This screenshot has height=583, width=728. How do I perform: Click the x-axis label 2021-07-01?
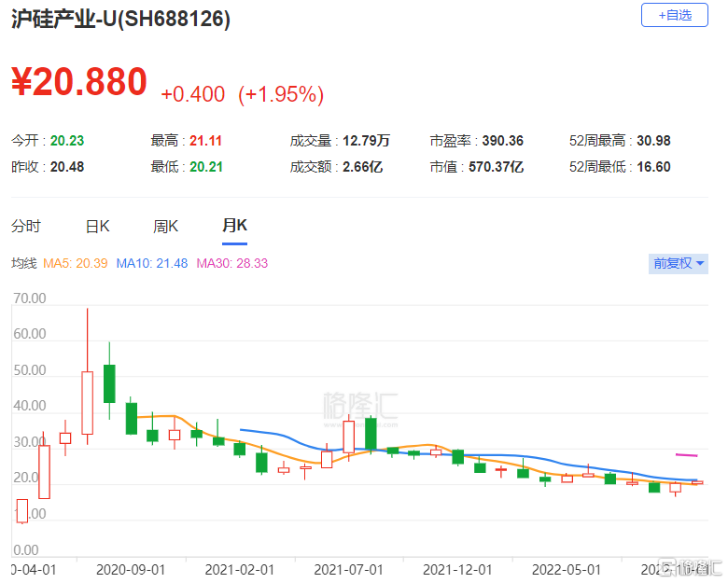click(349, 570)
